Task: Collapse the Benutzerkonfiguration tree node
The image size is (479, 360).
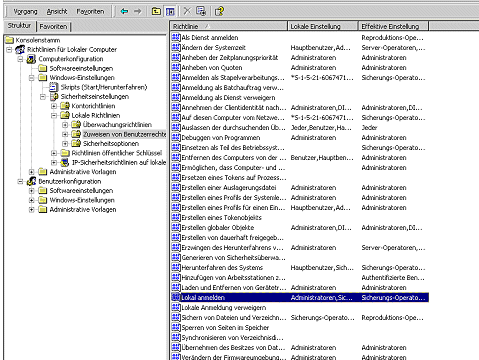Action: click(x=21, y=182)
